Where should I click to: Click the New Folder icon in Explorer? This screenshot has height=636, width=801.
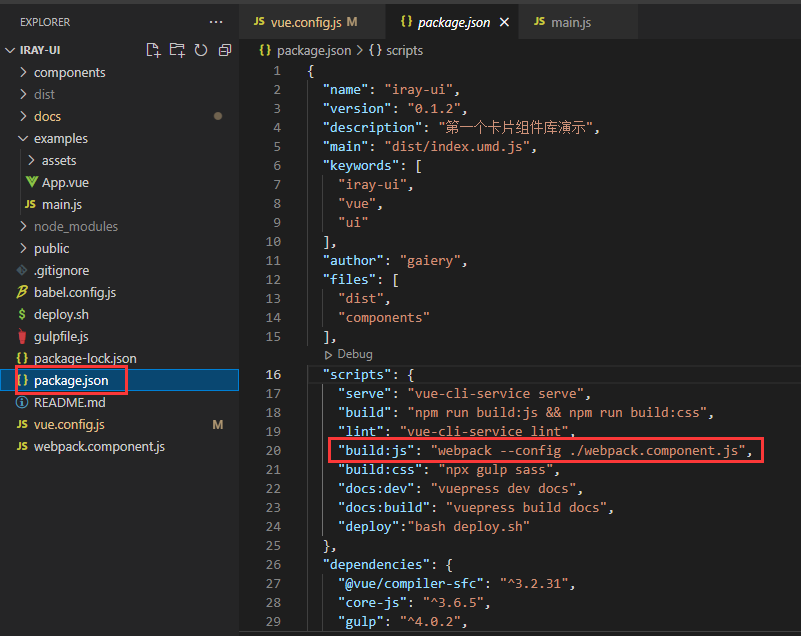pyautogui.click(x=177, y=50)
